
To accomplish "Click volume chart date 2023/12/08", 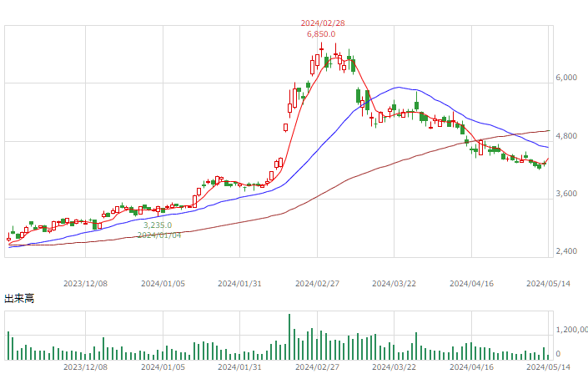I will [x=86, y=367].
